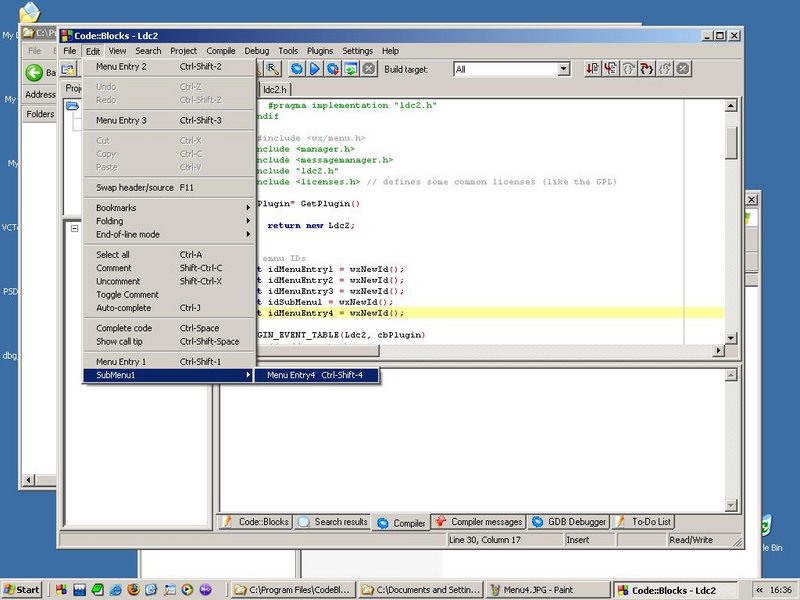
Task: Click the grey Stop debugger icon
Action: coord(683,68)
